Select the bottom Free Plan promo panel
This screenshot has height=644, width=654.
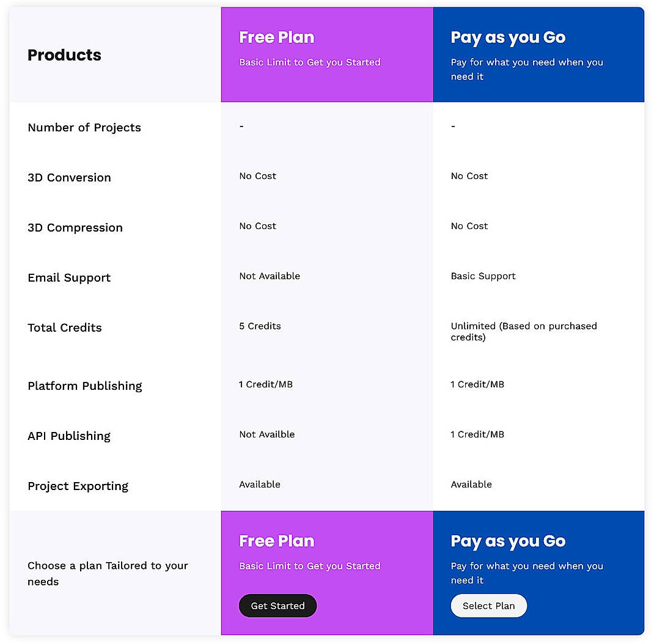click(326, 573)
